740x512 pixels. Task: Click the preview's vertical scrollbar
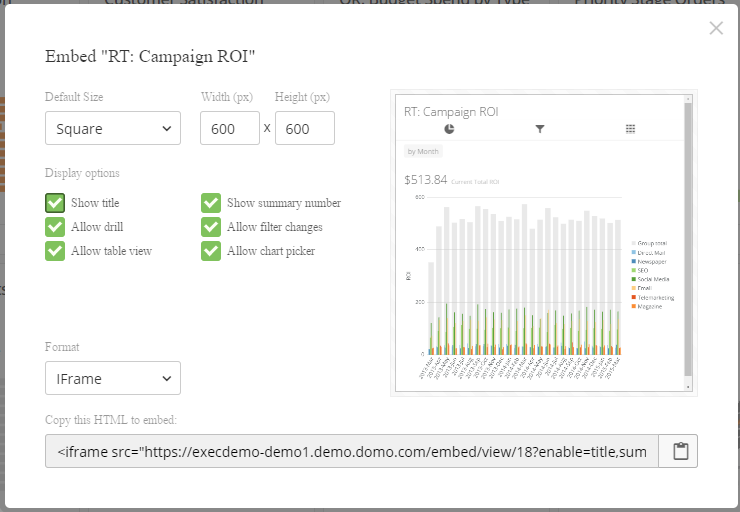(687, 240)
